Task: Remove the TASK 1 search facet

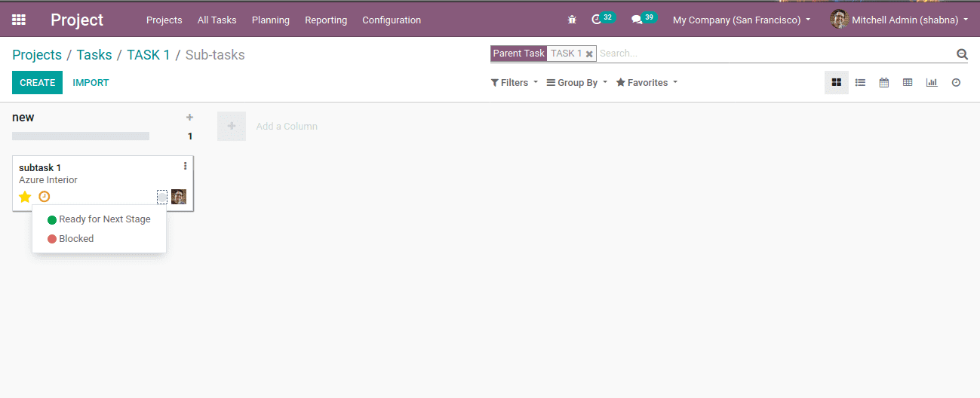Action: coord(589,54)
